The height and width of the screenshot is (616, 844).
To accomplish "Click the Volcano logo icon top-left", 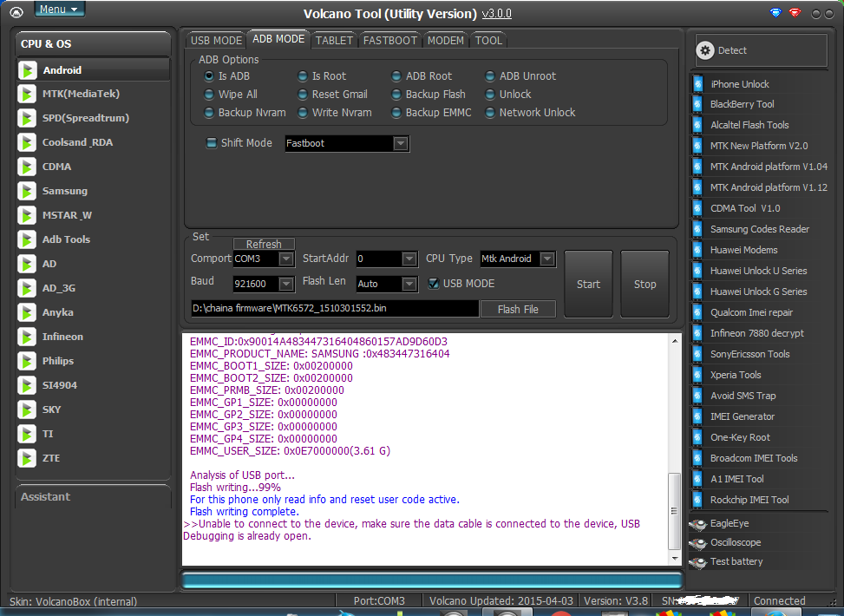I will [x=16, y=12].
